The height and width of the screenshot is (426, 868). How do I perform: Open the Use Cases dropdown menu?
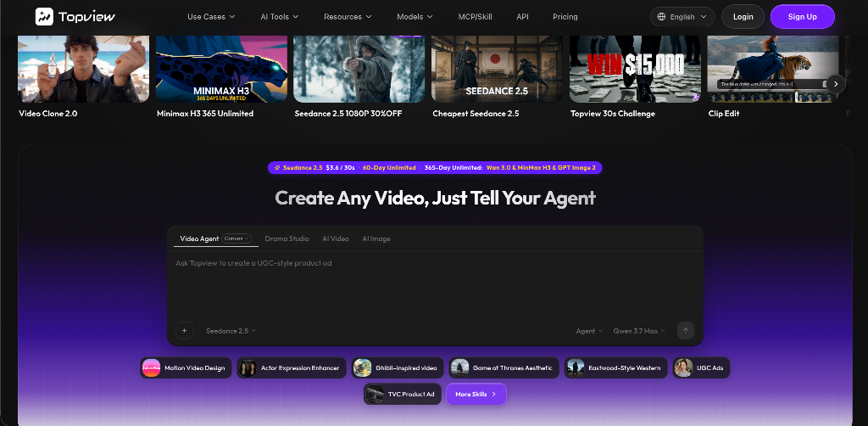211,17
